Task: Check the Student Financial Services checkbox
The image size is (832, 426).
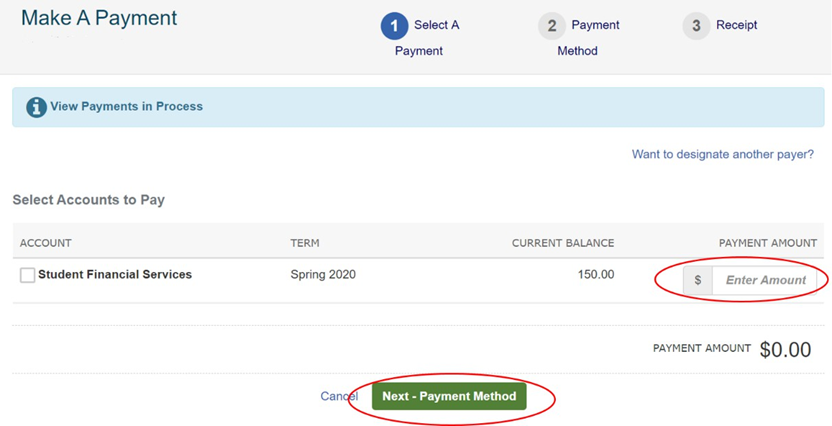Action: [x=28, y=275]
